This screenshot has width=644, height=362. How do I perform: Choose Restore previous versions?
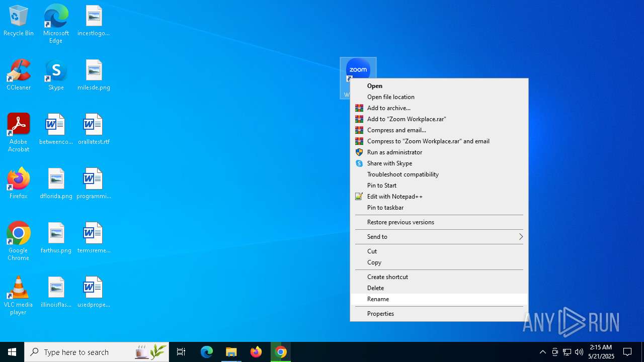[x=439, y=222]
